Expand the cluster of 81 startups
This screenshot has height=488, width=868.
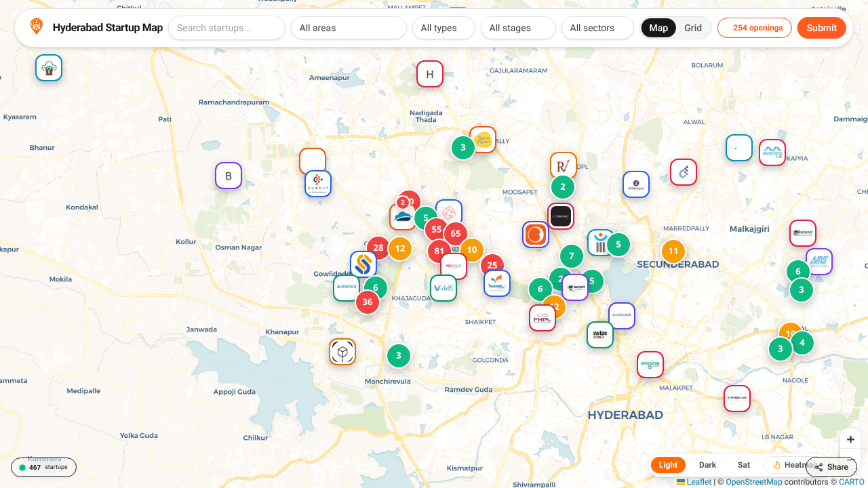click(x=439, y=252)
